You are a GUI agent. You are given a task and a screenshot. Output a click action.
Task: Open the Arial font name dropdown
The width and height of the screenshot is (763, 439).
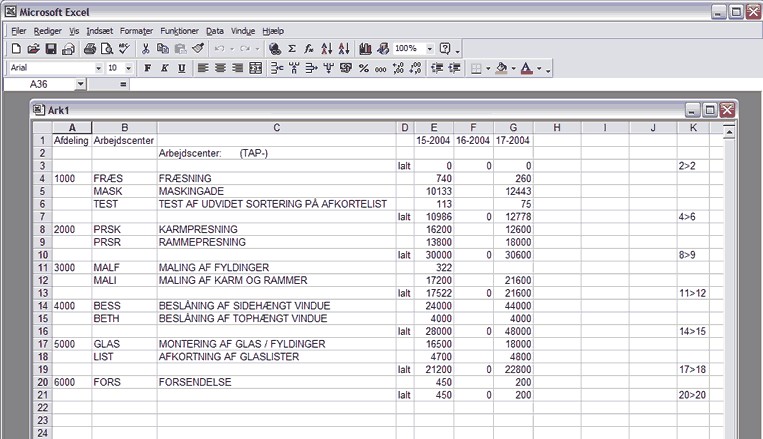point(98,68)
